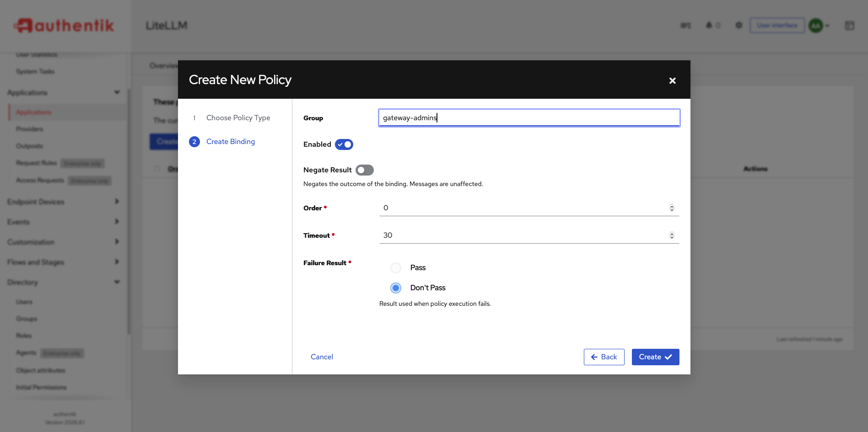Screen dimensions: 868x432
Task: Collapse the Applications sidebar section
Action: pyautogui.click(x=117, y=92)
